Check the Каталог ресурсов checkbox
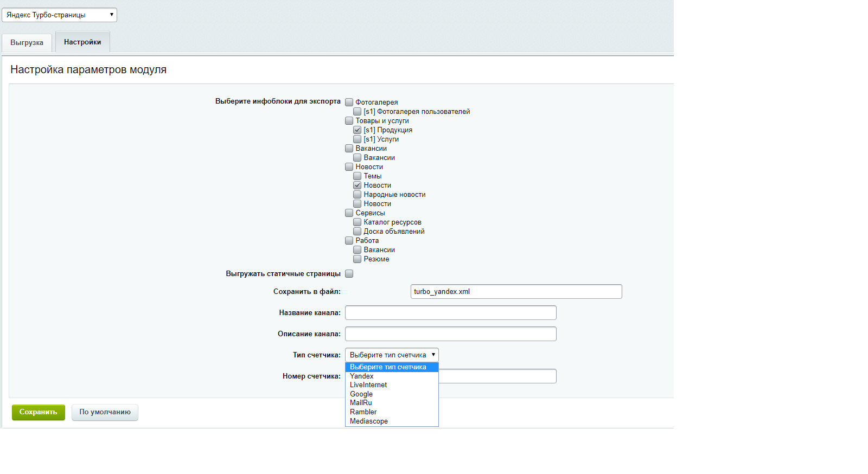 point(358,222)
